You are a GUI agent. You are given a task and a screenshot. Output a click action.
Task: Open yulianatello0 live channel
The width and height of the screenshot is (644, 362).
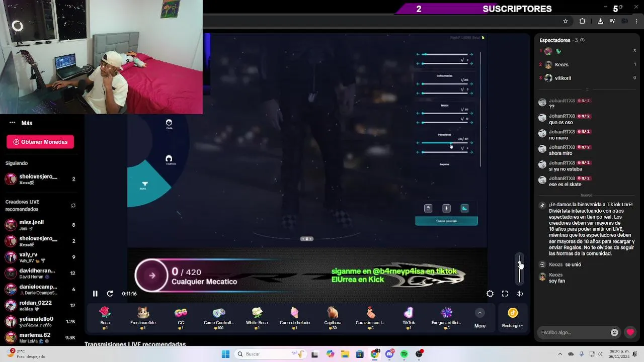point(40,321)
